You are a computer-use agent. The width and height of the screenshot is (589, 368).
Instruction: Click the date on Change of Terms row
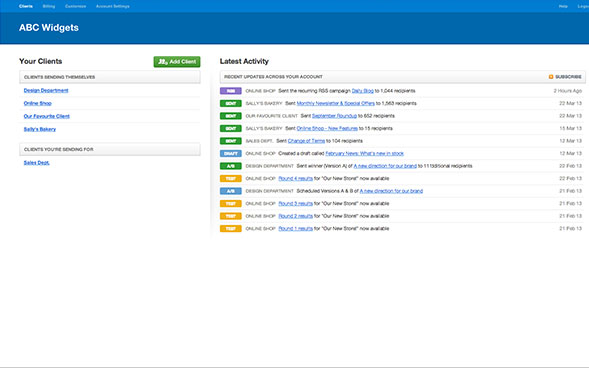tap(571, 141)
